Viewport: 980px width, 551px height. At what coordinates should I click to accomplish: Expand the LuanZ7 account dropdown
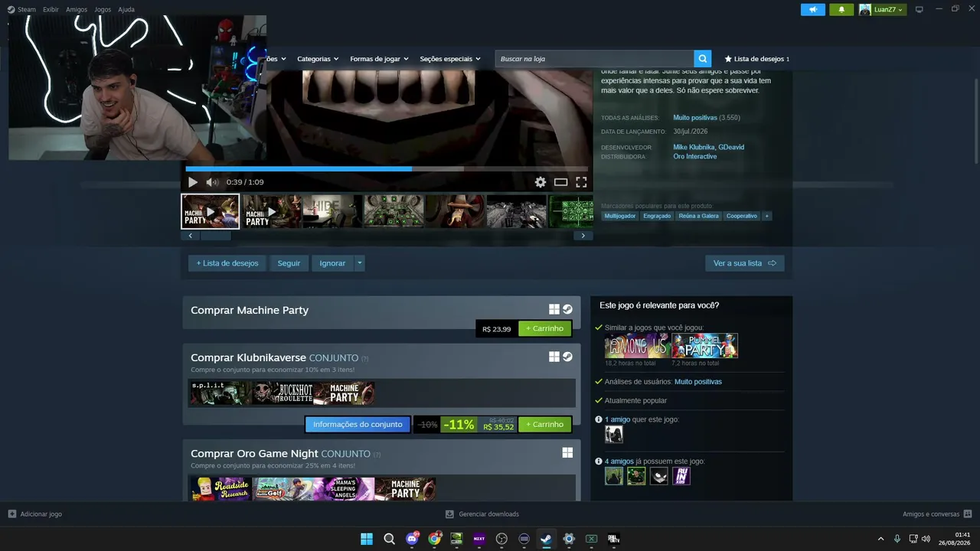(x=882, y=9)
